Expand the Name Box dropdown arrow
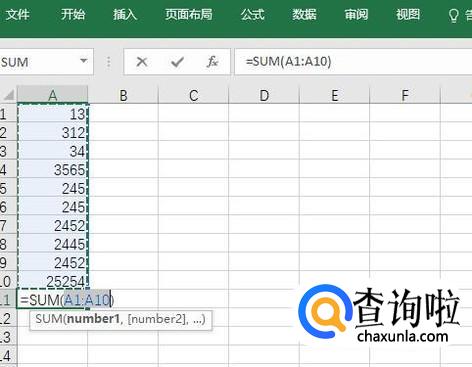The image size is (472, 367). tap(84, 61)
